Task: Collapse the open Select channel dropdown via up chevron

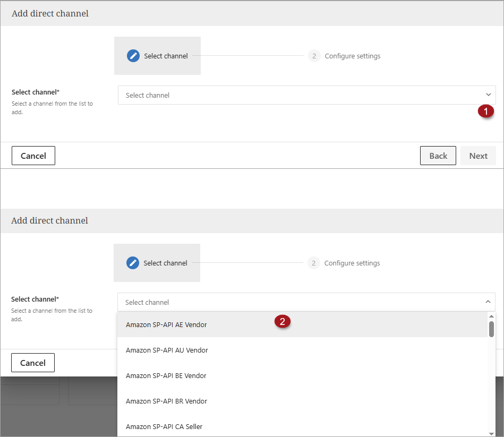Action: (488, 302)
